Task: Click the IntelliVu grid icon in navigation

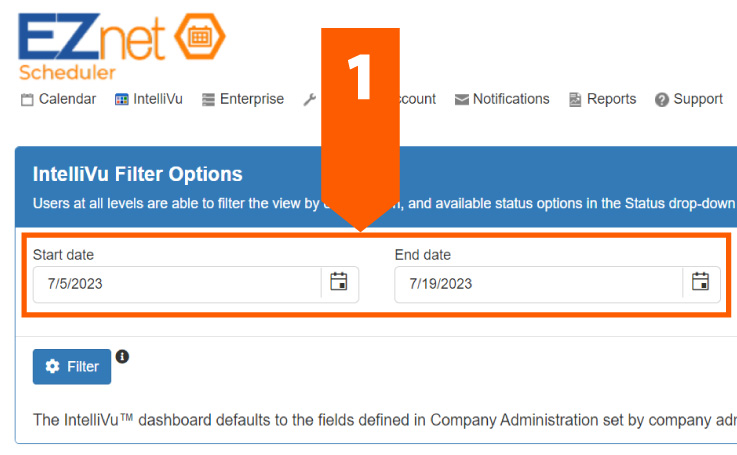Action: 122,100
